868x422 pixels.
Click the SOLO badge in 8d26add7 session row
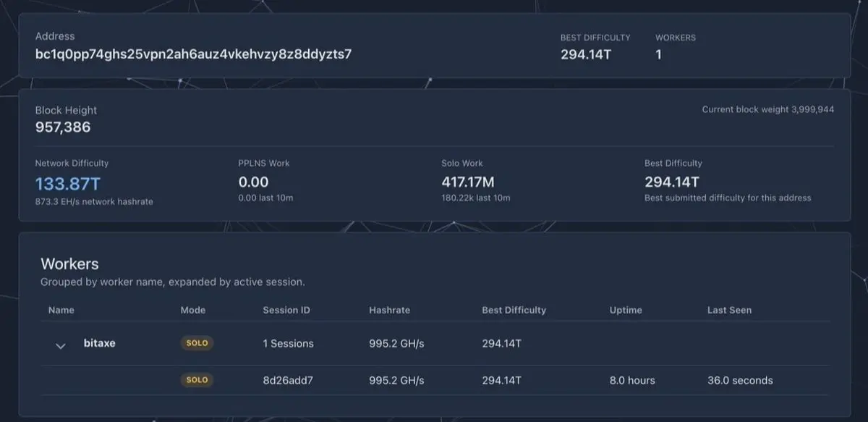[x=197, y=380]
